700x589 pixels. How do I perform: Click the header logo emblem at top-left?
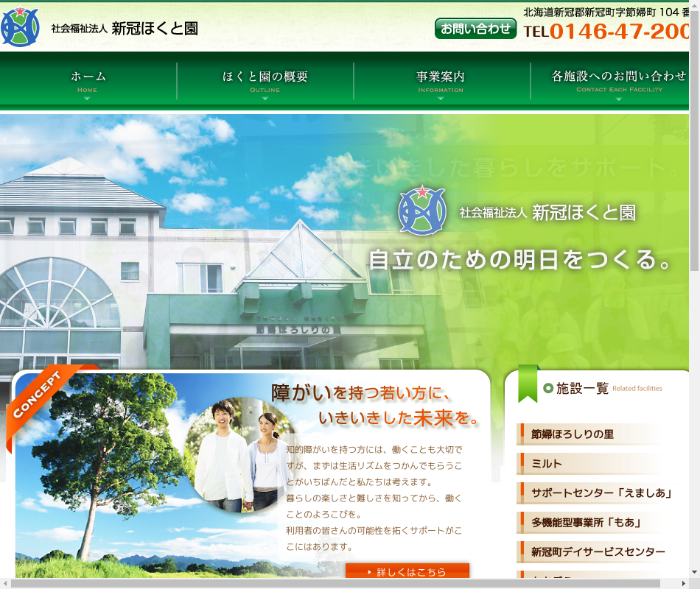20,27
